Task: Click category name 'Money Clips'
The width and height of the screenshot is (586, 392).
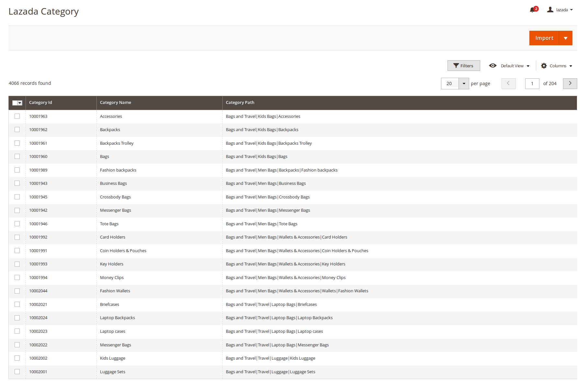Action: click(x=112, y=278)
